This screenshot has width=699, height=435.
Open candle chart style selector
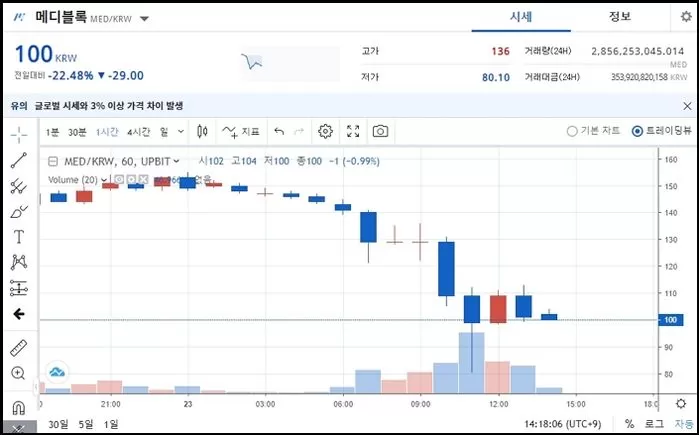(x=202, y=131)
